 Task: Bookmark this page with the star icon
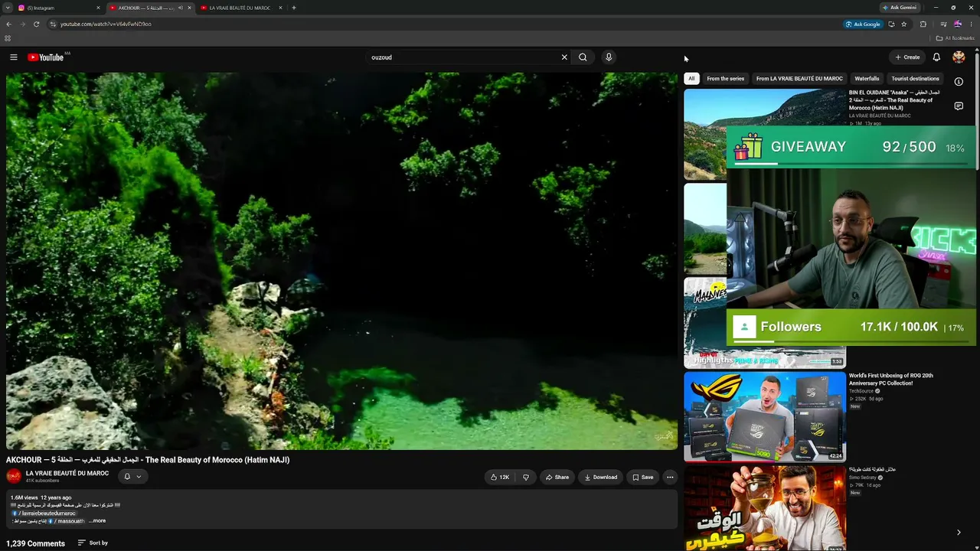904,24
